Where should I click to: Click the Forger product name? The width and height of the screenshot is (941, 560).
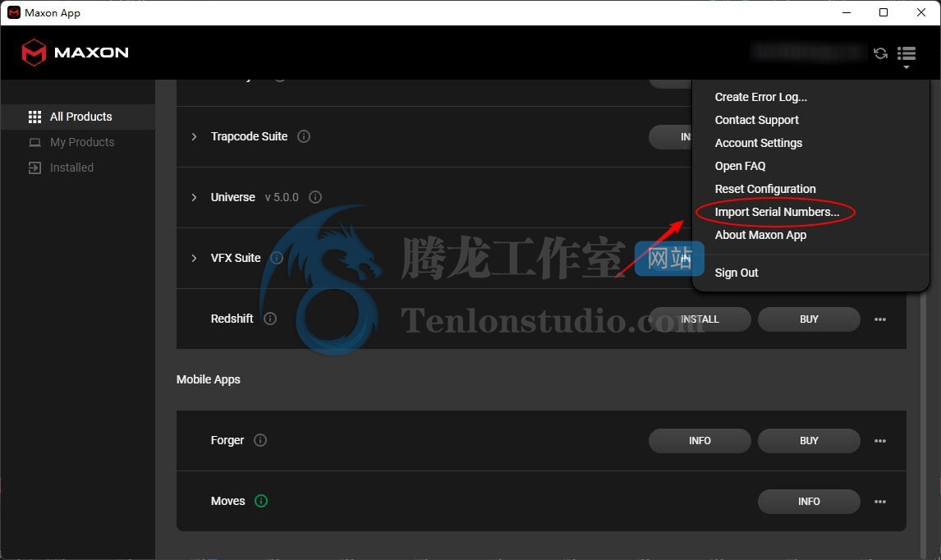click(227, 440)
